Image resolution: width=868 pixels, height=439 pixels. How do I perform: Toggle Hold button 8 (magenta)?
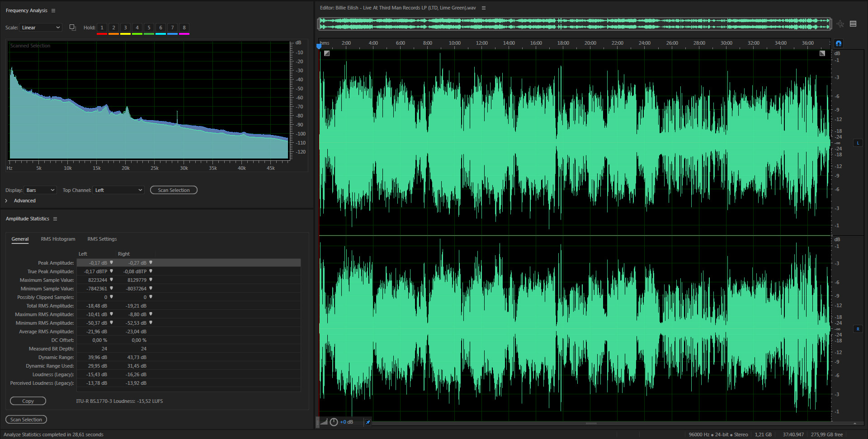point(184,28)
